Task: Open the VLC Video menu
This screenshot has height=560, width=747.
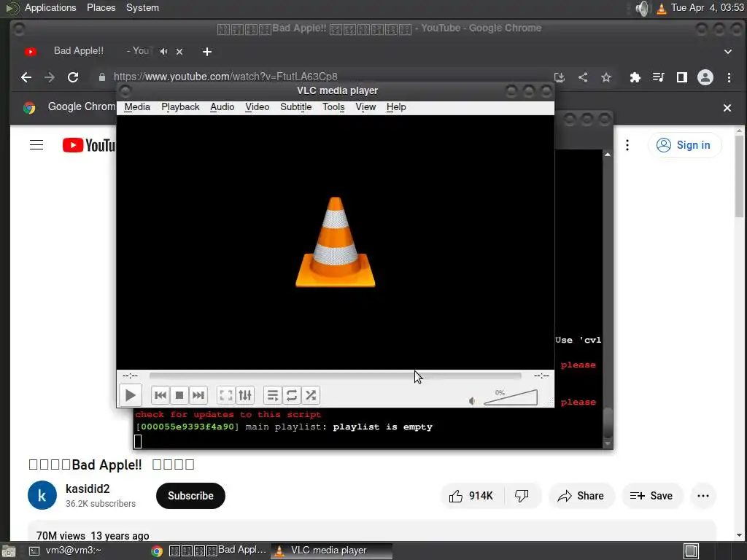Action: (258, 107)
